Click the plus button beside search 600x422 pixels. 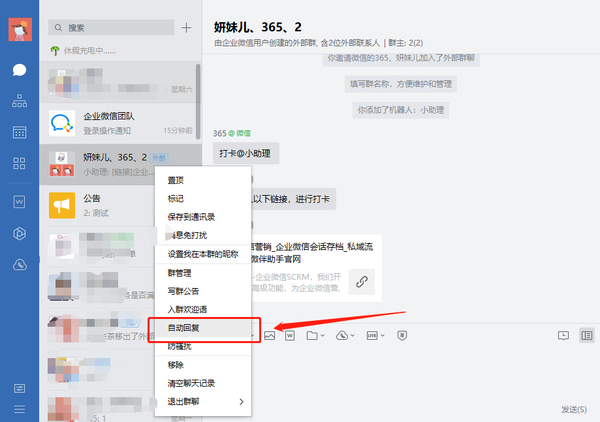coord(186,28)
